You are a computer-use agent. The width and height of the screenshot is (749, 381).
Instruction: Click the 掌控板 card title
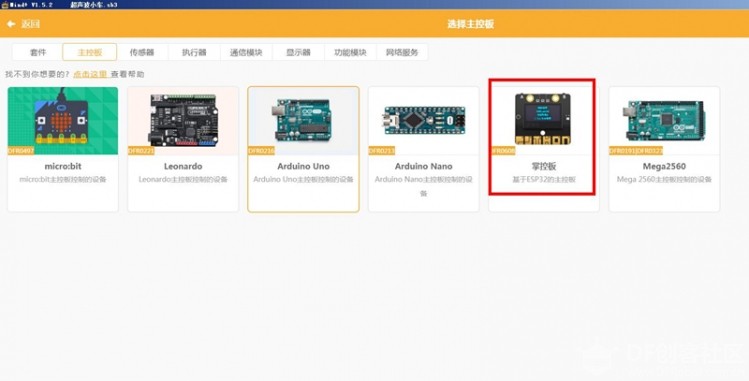544,166
